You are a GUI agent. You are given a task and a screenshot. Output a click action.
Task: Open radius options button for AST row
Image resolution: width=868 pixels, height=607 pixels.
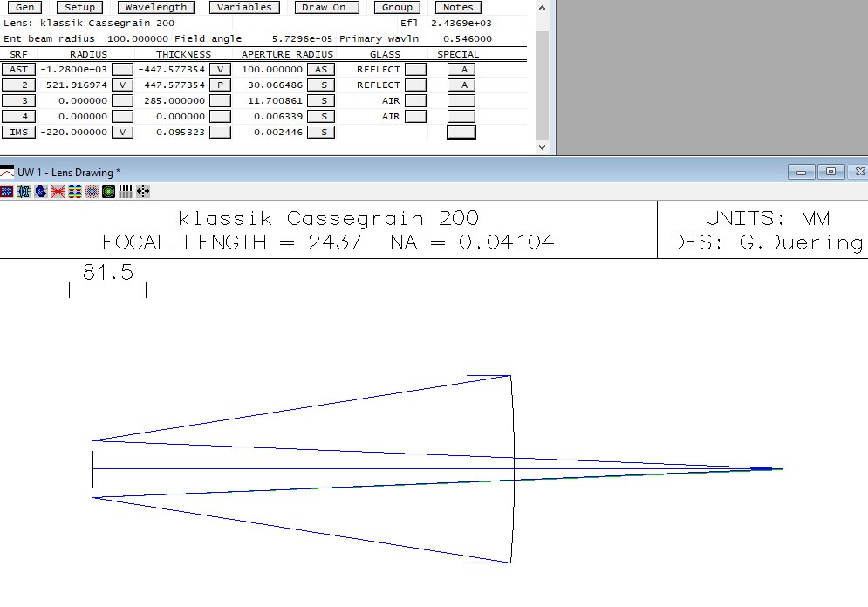[x=122, y=69]
